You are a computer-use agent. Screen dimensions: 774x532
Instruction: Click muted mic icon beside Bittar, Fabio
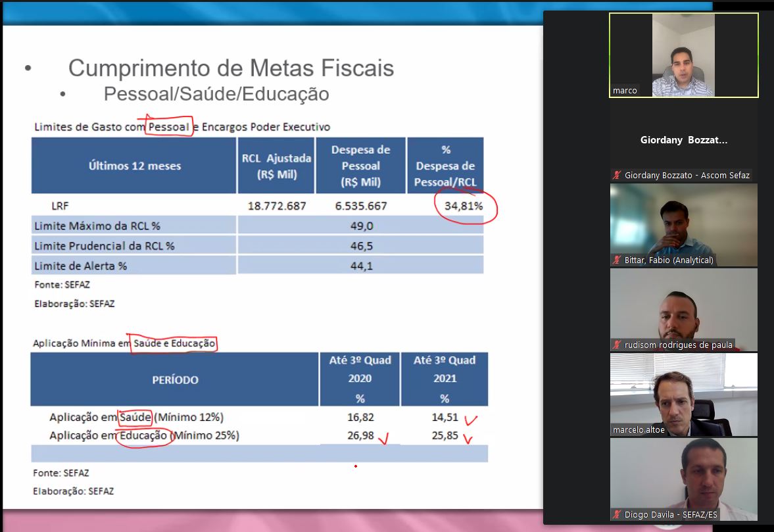click(617, 260)
